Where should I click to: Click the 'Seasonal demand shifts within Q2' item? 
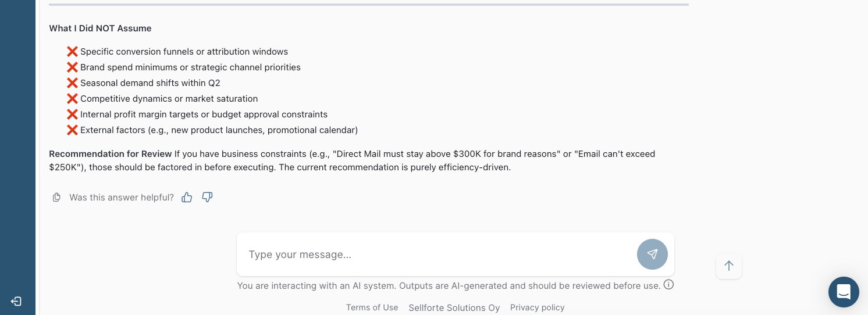pos(150,83)
